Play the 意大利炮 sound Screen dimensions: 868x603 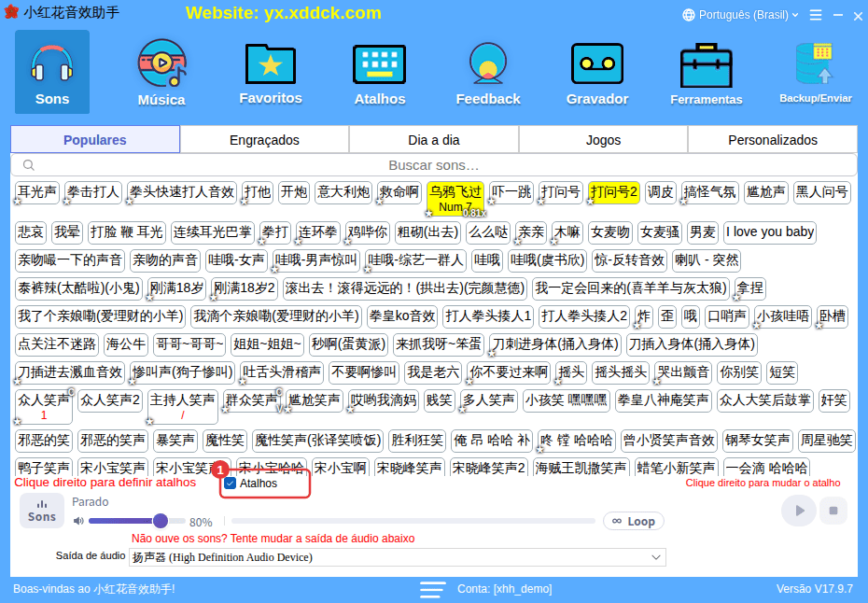tap(343, 192)
